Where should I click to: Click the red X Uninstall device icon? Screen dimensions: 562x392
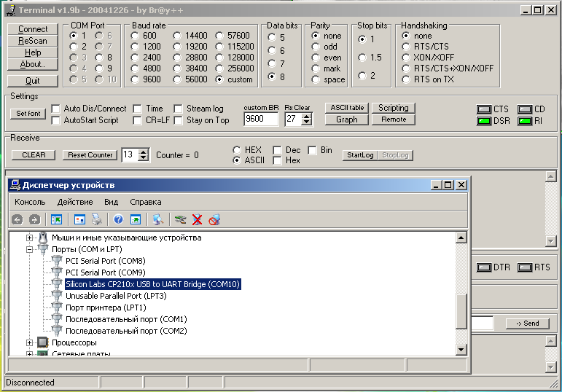[x=197, y=219]
